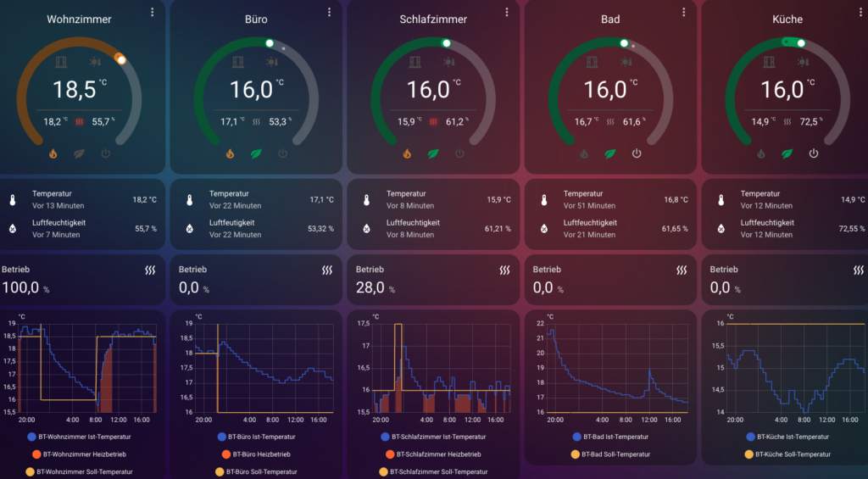868x479 pixels.
Task: Open the Büro Betrieb 0,0 % card
Action: click(x=253, y=280)
